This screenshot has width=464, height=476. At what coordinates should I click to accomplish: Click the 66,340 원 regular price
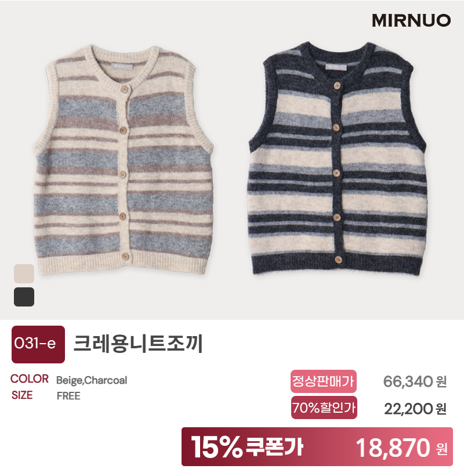tap(415, 381)
